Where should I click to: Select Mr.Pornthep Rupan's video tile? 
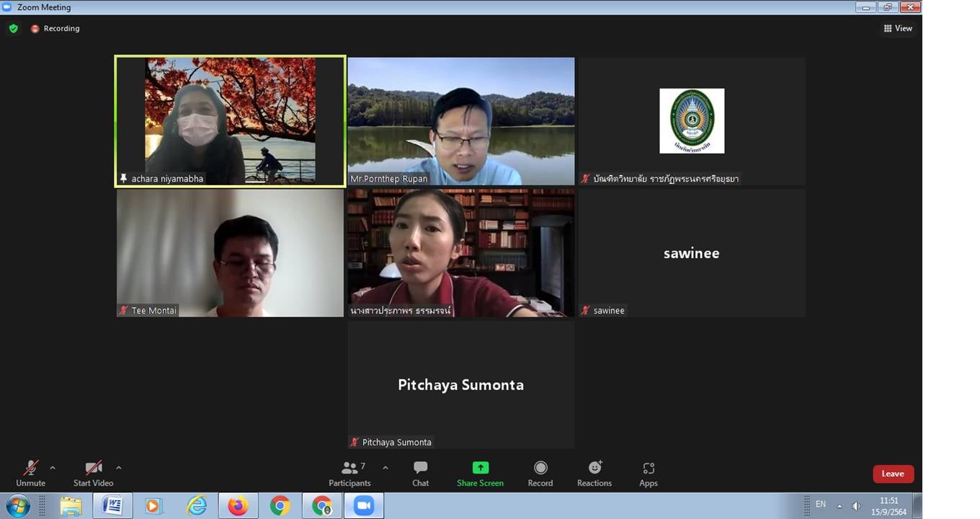460,121
